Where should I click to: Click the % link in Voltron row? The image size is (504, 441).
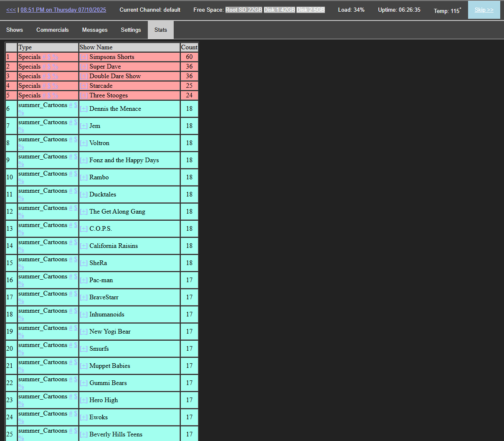pyautogui.click(x=21, y=147)
